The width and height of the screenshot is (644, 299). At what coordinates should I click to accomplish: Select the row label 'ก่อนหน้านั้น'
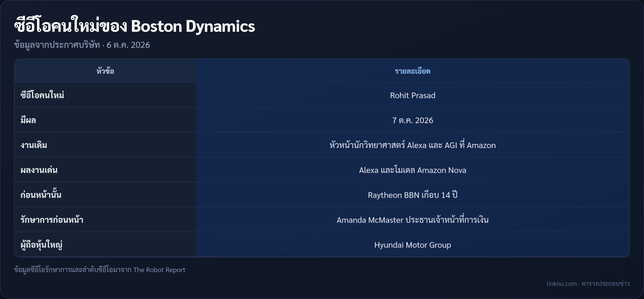tap(41, 194)
